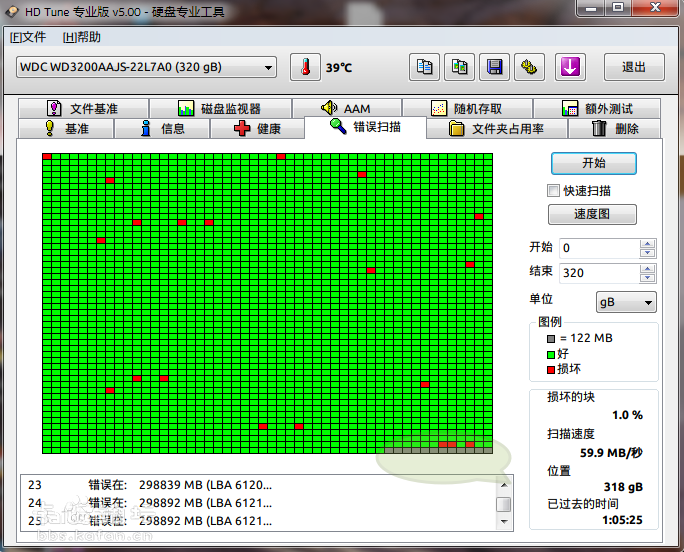Switch to the AAM tab
684x552 pixels.
pyautogui.click(x=347, y=108)
